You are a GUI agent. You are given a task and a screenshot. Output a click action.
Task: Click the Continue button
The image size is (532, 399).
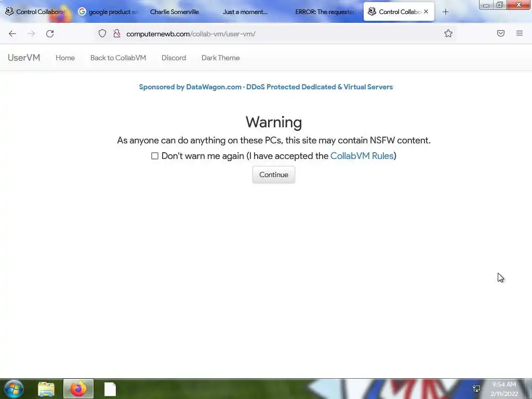274,175
